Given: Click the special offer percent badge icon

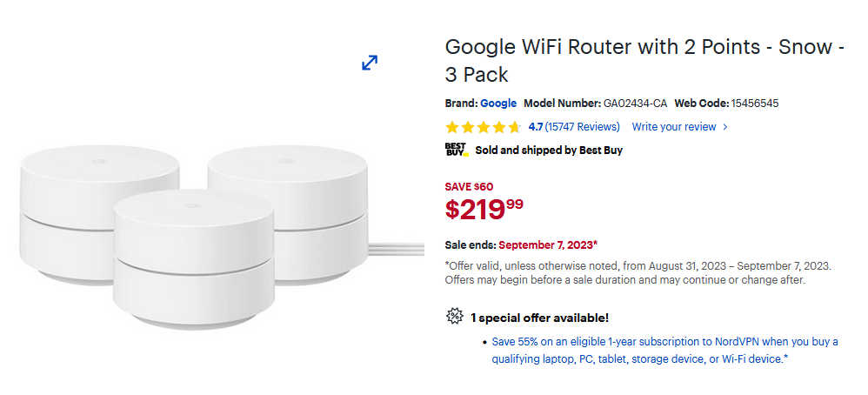Looking at the screenshot, I should tap(454, 317).
